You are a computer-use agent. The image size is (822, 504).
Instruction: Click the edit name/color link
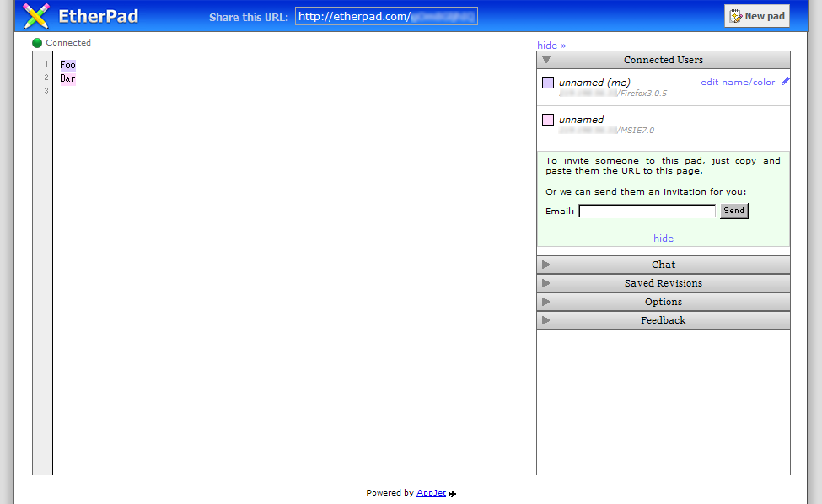[x=738, y=83]
